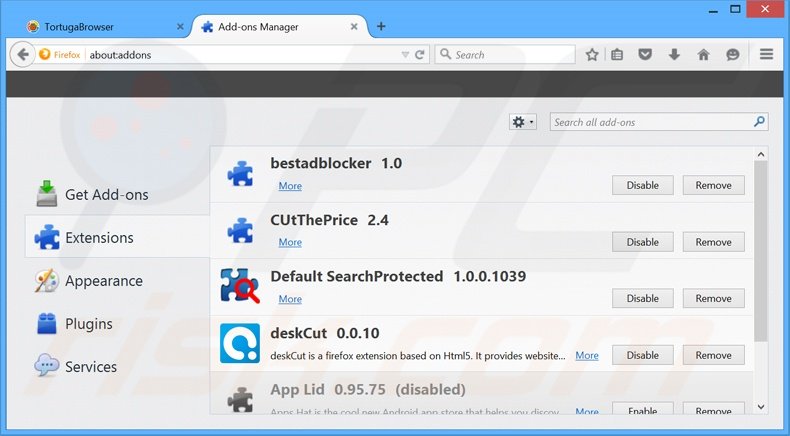Click the bestadblocker puzzle icon
The height and width of the screenshot is (436, 790).
point(240,174)
